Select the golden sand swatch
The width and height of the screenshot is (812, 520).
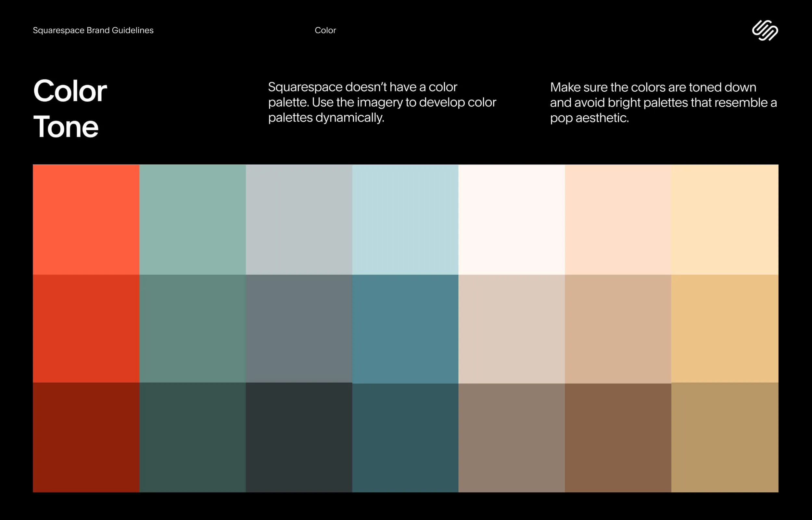(725, 329)
